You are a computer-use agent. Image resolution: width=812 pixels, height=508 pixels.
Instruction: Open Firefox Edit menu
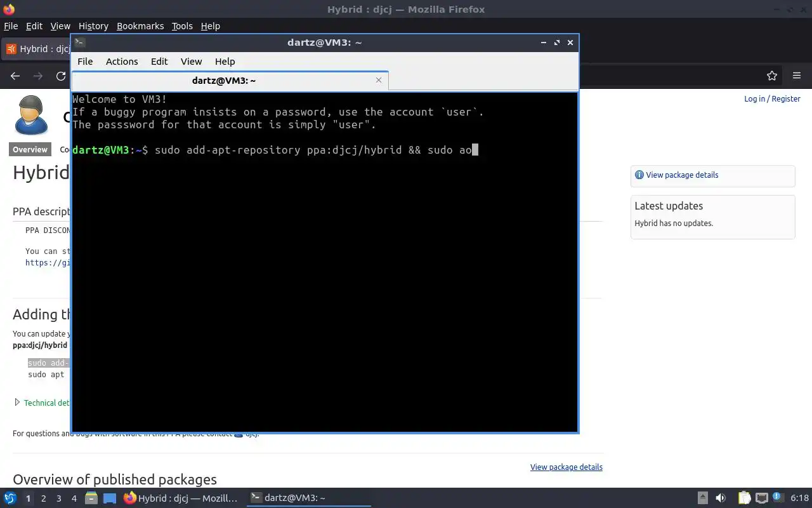[x=34, y=26]
